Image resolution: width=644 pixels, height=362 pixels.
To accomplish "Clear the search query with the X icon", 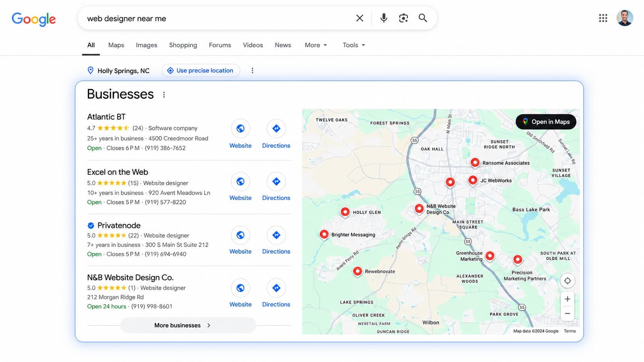I will (x=359, y=18).
